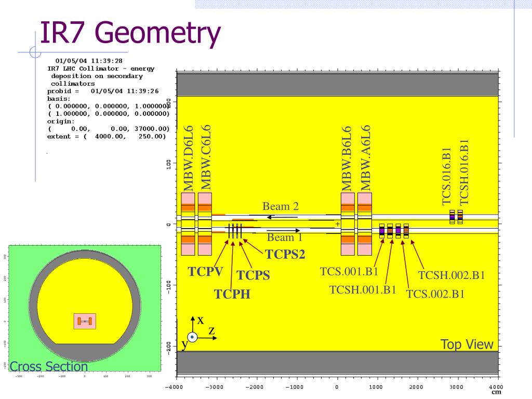Image resolution: width=532 pixels, height=399 pixels.
Task: Select the "TCPS" collimator label
Action: (x=253, y=275)
